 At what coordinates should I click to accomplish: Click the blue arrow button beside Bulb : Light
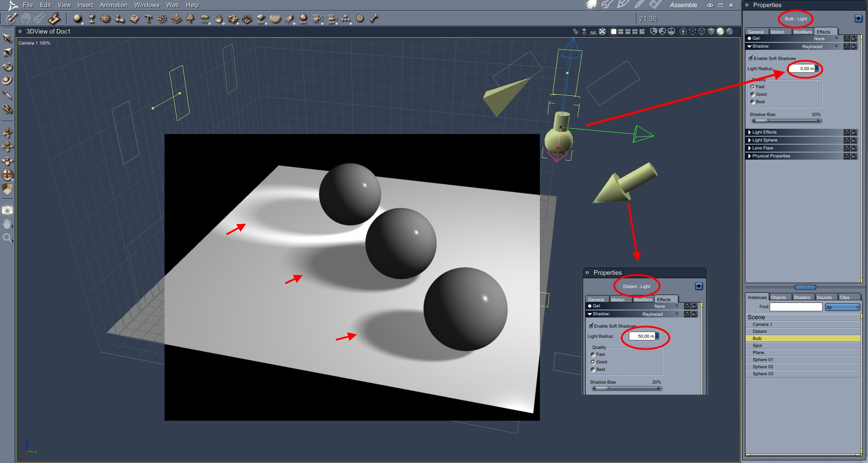(858, 18)
